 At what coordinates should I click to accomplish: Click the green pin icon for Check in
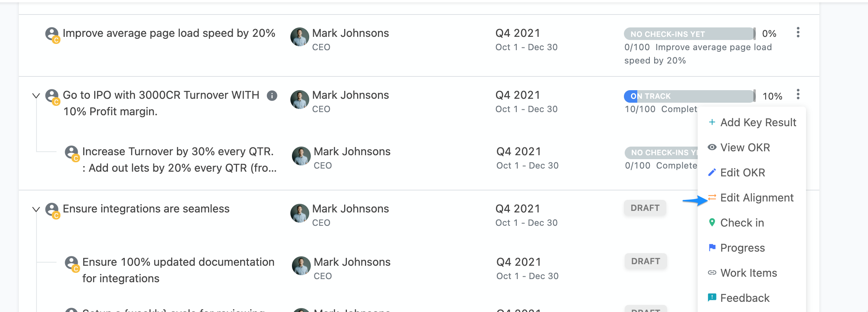click(x=712, y=222)
